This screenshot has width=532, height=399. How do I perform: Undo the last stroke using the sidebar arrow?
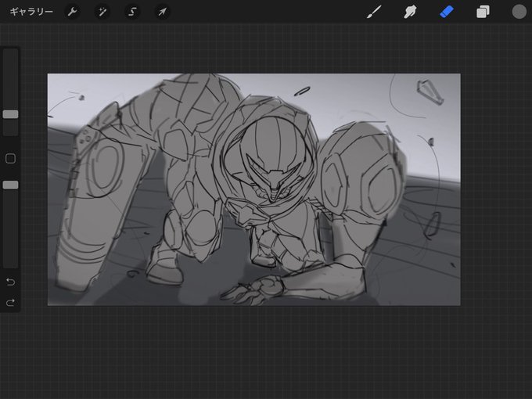point(10,282)
